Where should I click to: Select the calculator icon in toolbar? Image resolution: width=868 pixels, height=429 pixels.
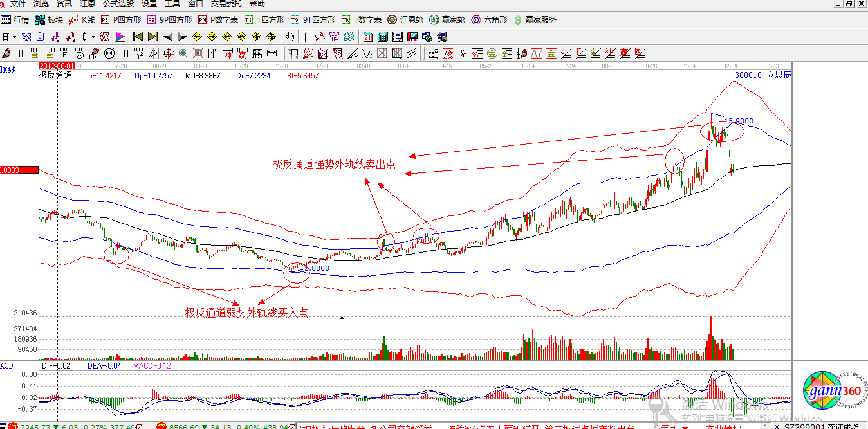pos(382,36)
